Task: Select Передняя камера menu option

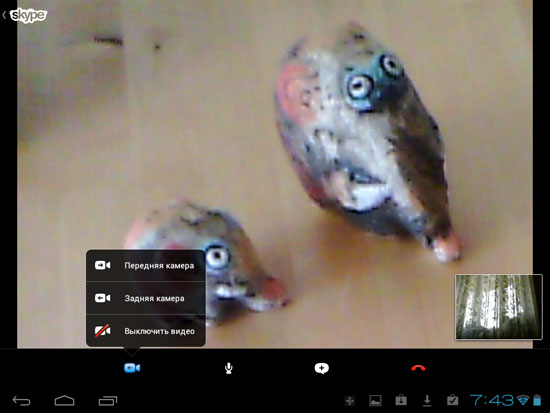Action: (x=146, y=266)
